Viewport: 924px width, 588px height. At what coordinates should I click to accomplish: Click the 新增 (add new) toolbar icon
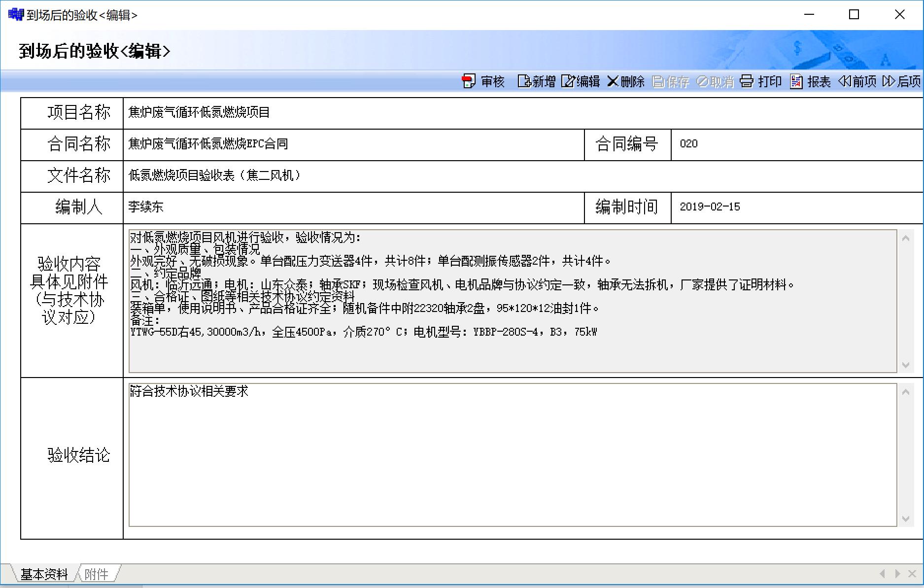(524, 81)
